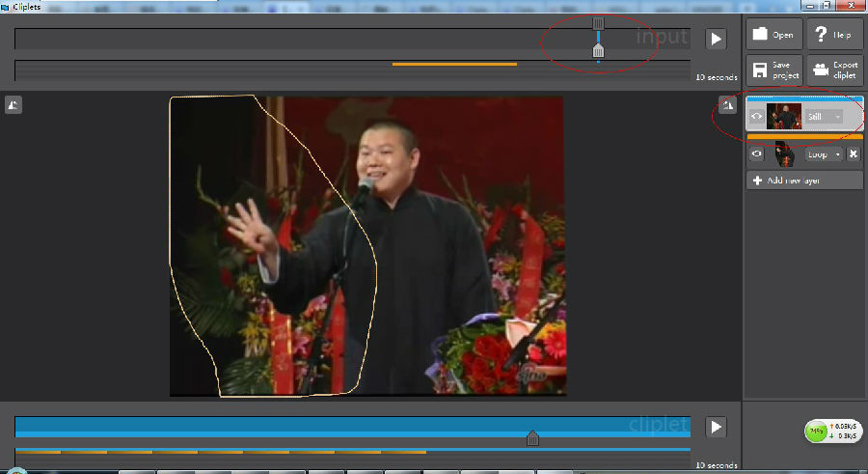Viewport: 868px width, 474px height.
Task: Click Save project button
Action: (x=773, y=70)
